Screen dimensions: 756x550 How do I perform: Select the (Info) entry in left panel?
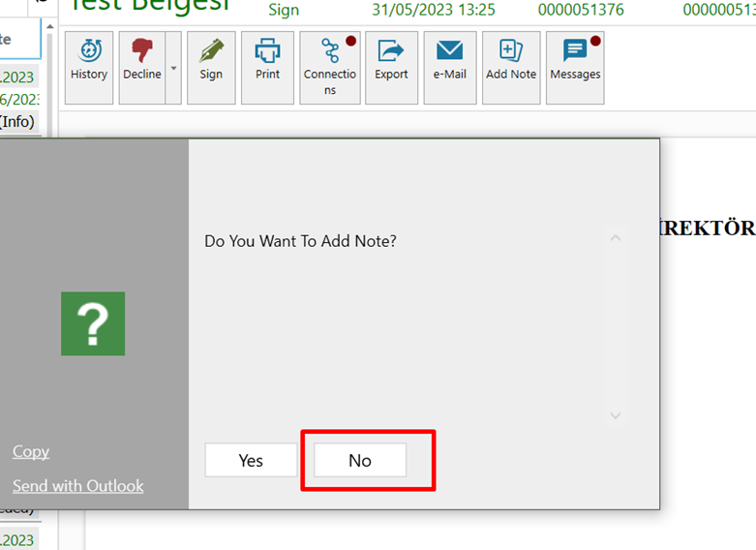point(17,121)
